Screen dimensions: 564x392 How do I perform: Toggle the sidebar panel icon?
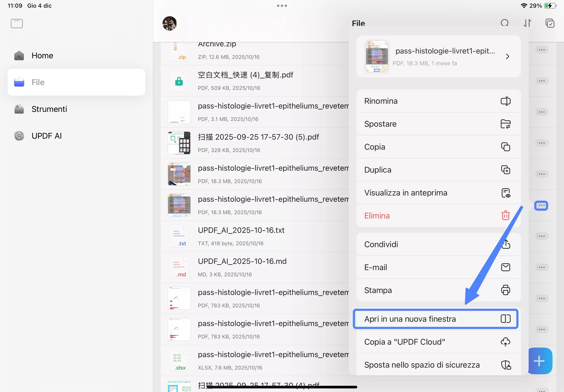(17, 24)
